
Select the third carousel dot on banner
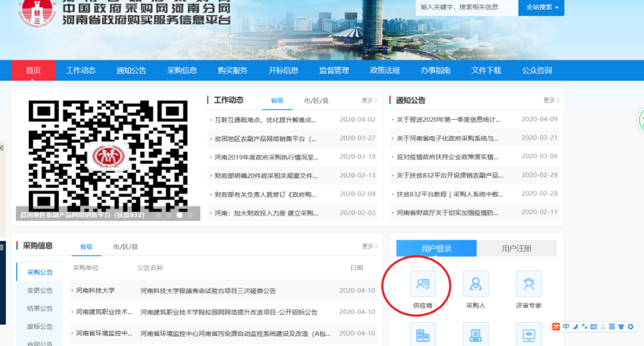[179, 215]
